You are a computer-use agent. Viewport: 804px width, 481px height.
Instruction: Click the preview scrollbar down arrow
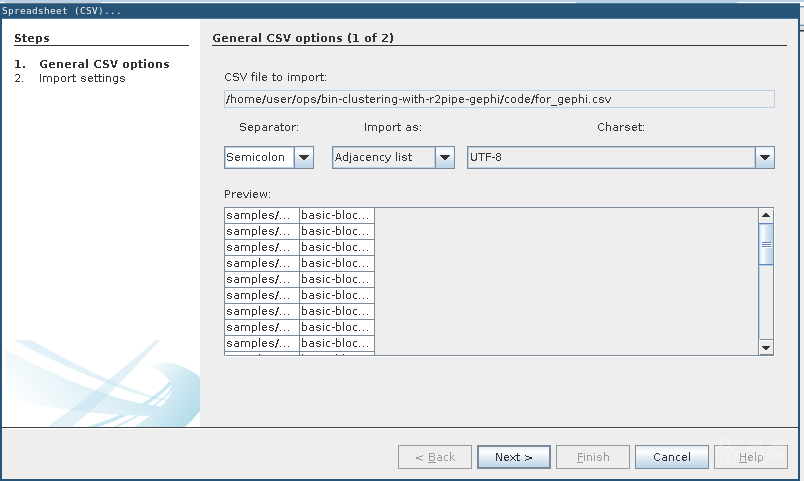[766, 347]
